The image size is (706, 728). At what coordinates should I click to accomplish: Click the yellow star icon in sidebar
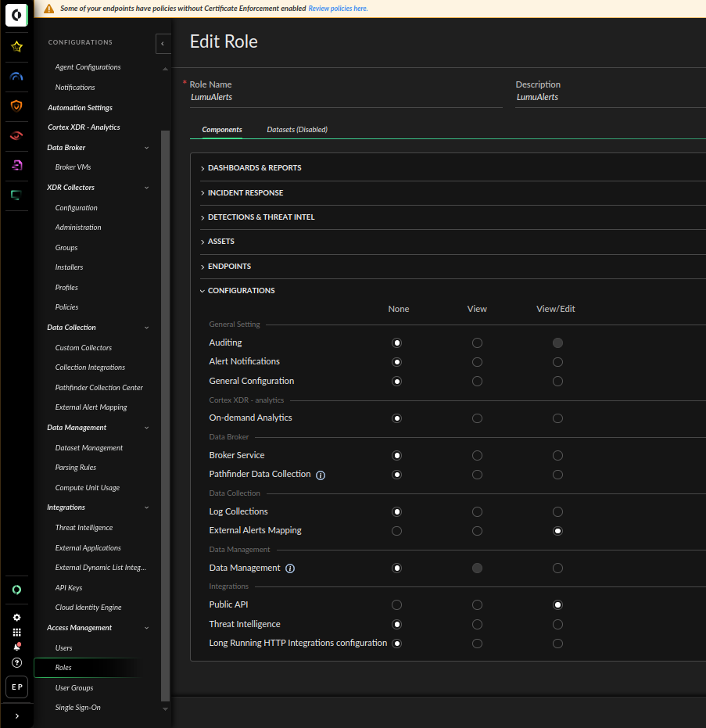pyautogui.click(x=16, y=47)
